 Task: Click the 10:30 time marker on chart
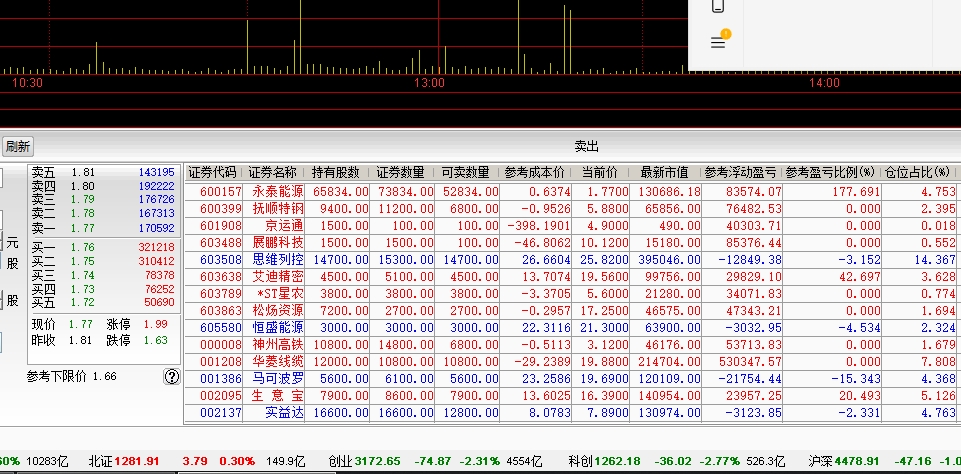(28, 83)
